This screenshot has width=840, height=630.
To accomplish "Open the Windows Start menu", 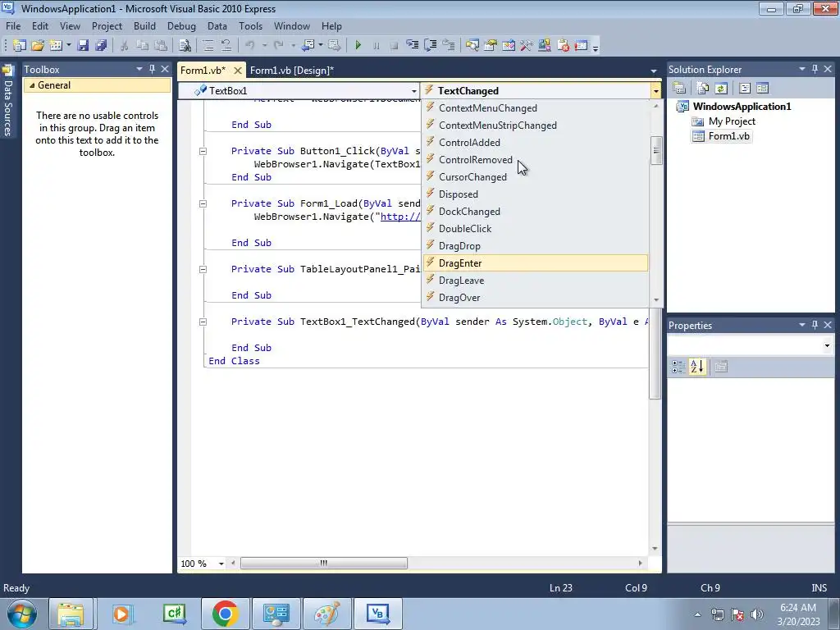I will coord(21,614).
